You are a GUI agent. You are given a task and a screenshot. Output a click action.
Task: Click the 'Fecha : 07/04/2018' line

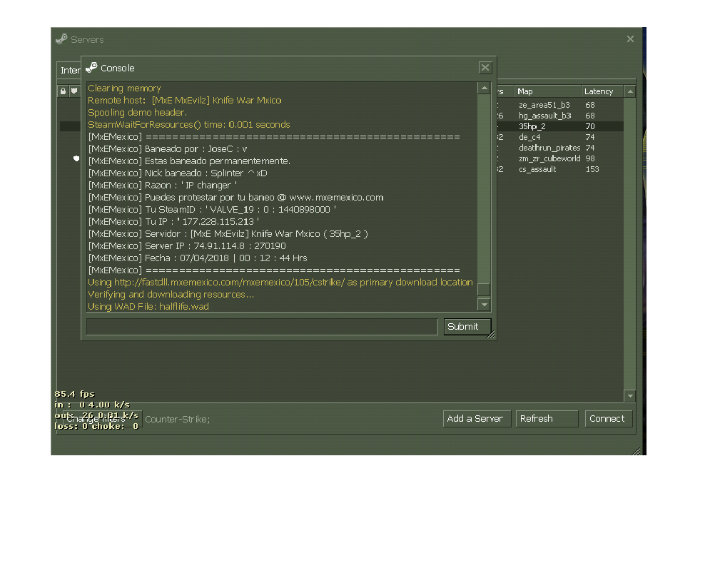click(198, 258)
